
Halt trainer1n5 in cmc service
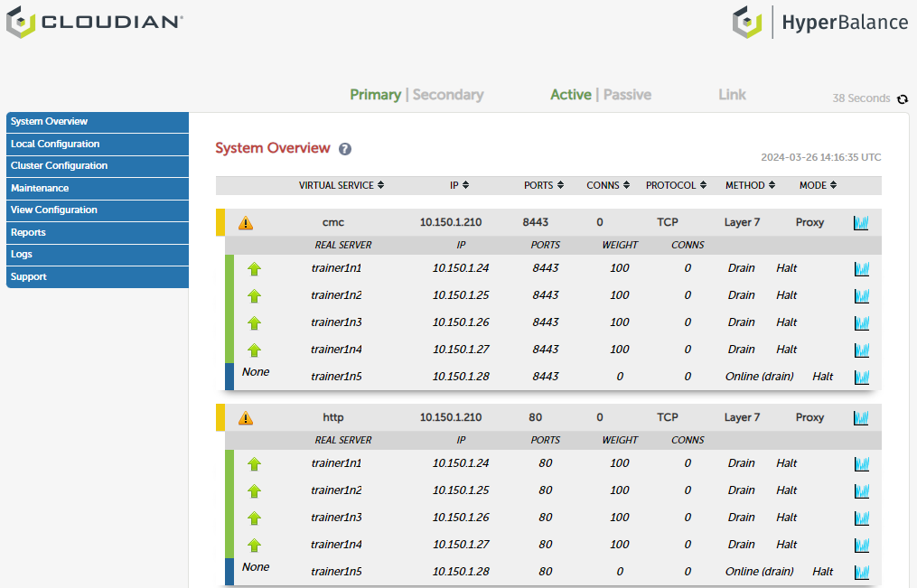click(822, 377)
